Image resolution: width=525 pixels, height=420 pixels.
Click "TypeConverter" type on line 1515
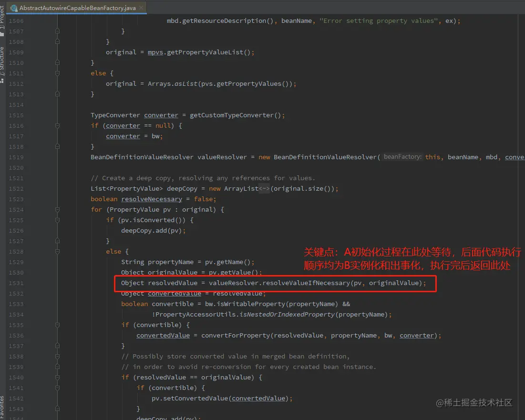[115, 115]
